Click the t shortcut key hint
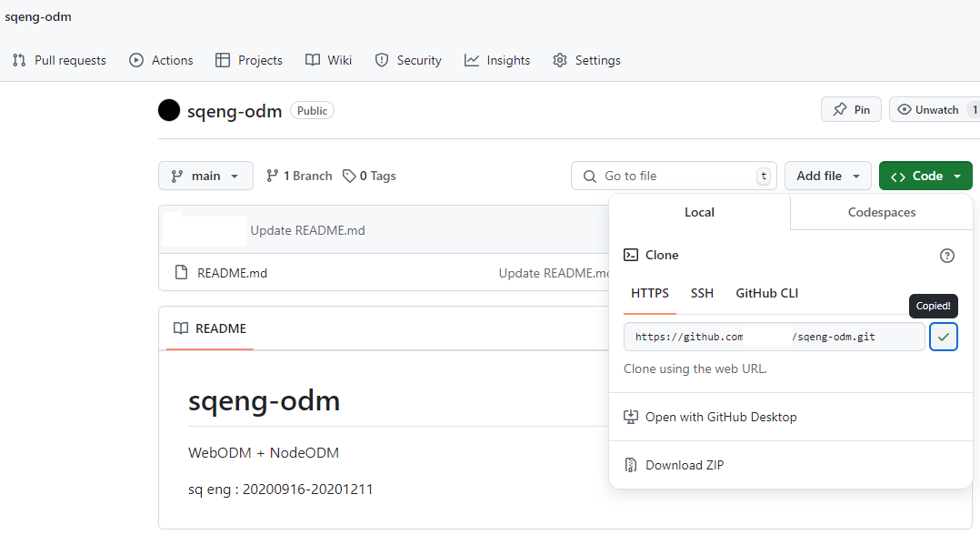 tap(763, 176)
